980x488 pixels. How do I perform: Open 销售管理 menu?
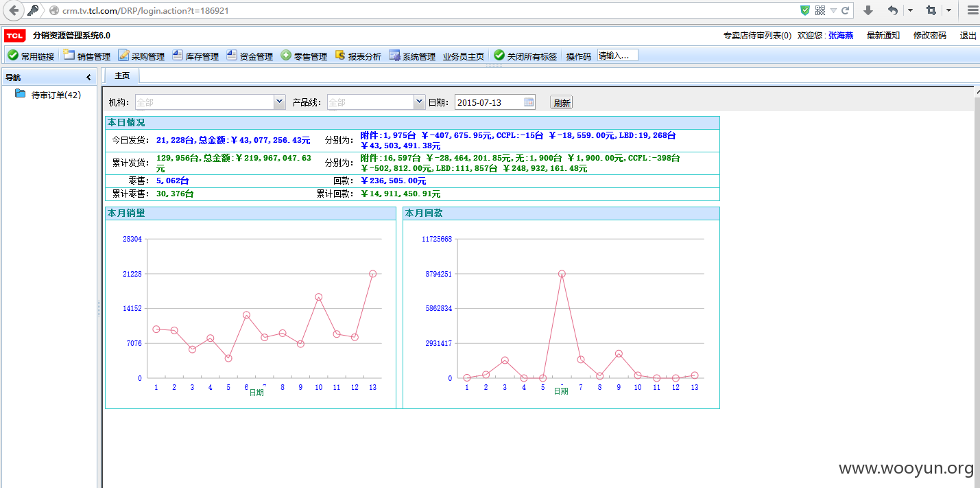[87, 56]
